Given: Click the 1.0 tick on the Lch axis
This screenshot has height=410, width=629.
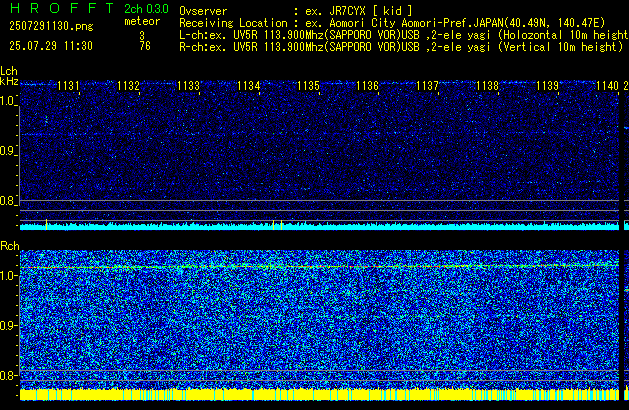Looking at the screenshot, I should tap(8, 101).
